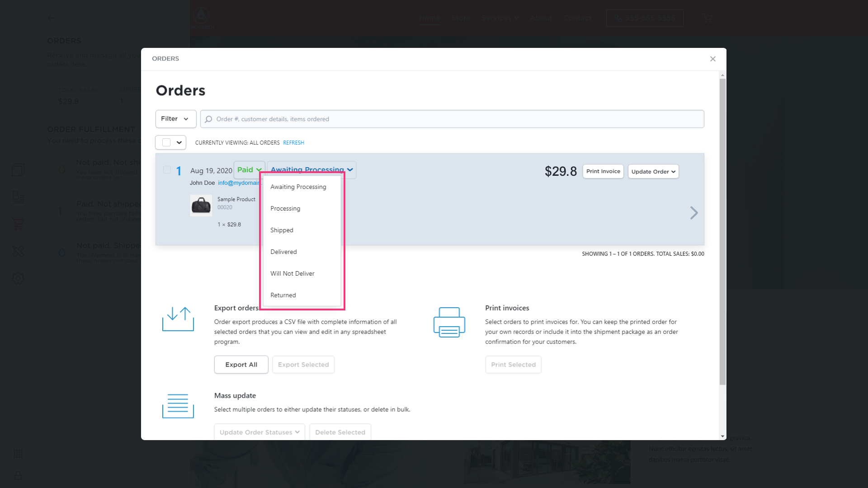868x488 pixels.
Task: Click the printer icon by Print invoices
Action: point(449,322)
